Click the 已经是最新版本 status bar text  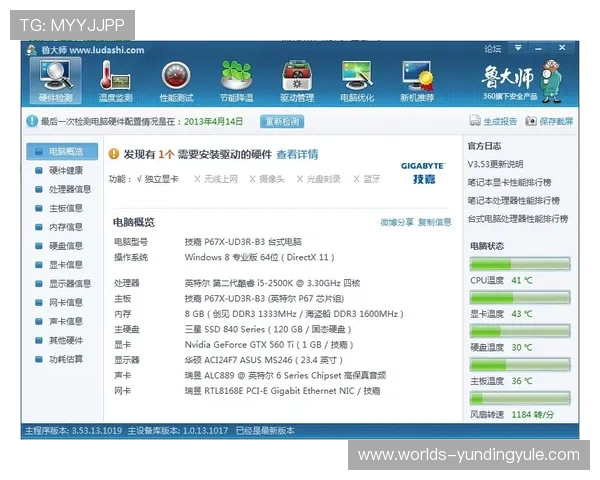(265, 431)
